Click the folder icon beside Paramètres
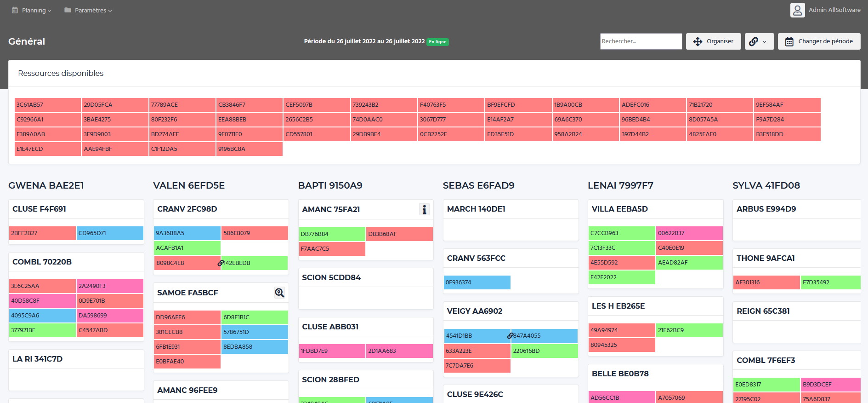868x403 pixels. coord(68,10)
